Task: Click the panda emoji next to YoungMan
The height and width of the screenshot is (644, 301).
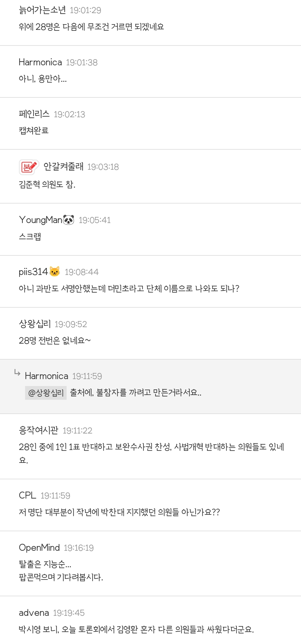Action: [x=69, y=220]
